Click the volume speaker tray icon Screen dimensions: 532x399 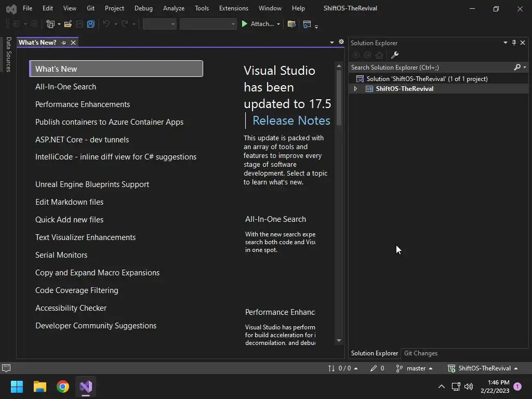pos(469,387)
